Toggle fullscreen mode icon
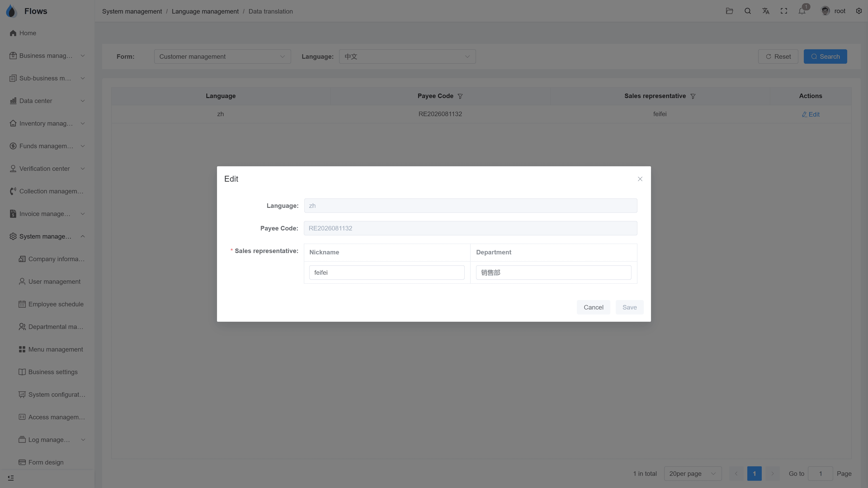Screen dimensions: 868x488 point(784,11)
